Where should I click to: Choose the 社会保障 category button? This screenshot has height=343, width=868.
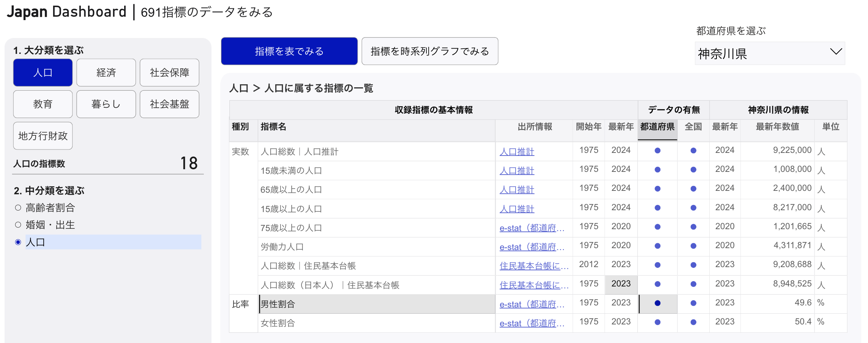pos(169,72)
